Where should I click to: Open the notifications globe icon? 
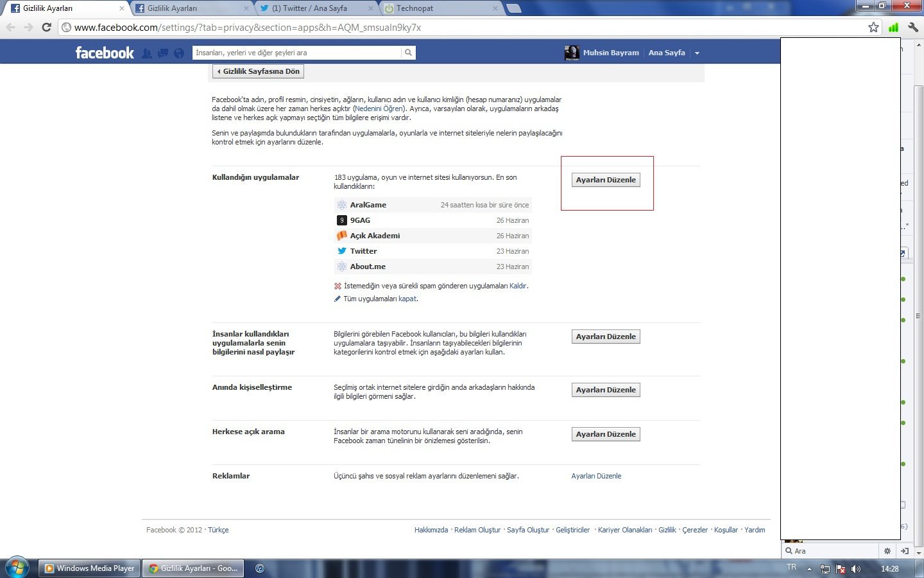(x=179, y=53)
